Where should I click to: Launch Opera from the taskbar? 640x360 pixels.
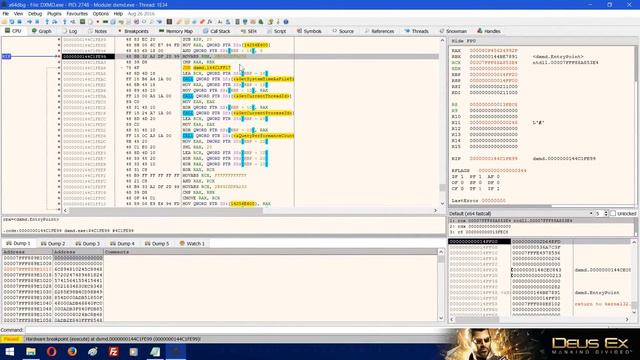click(51, 351)
